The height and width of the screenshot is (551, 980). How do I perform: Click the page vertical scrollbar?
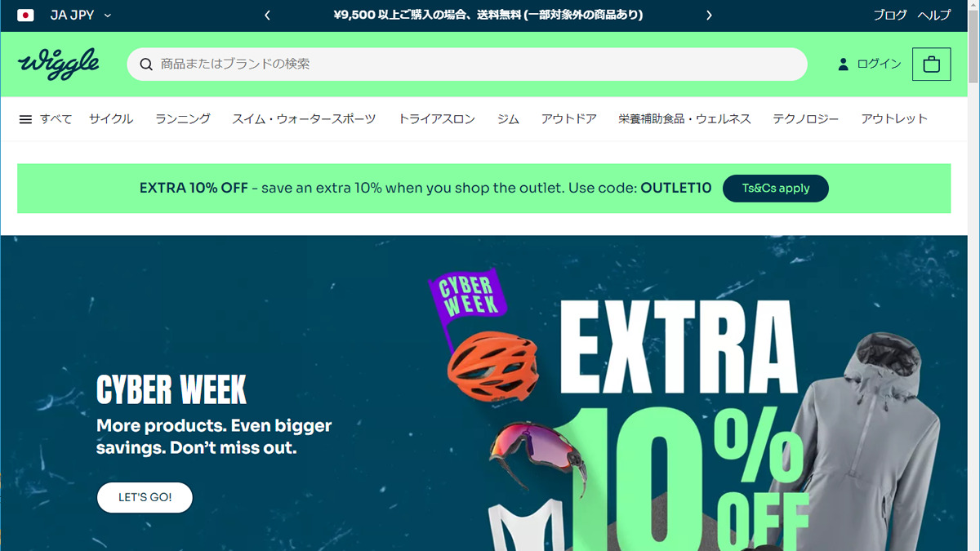point(973,275)
